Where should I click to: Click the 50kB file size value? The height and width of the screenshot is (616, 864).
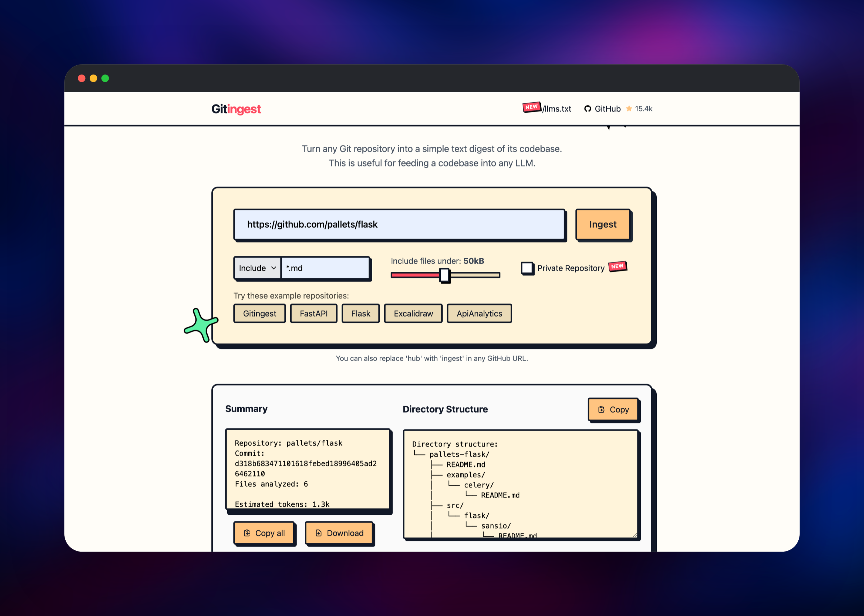point(474,261)
